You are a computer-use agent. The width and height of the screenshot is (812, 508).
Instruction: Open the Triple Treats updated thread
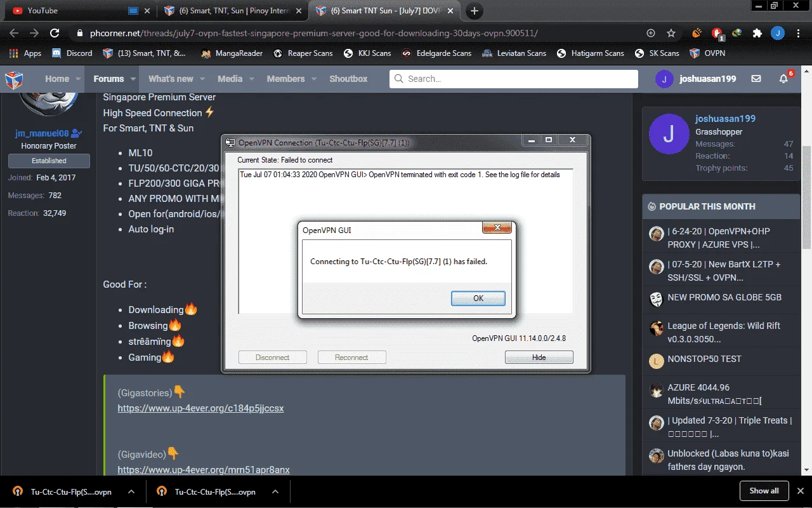point(730,427)
